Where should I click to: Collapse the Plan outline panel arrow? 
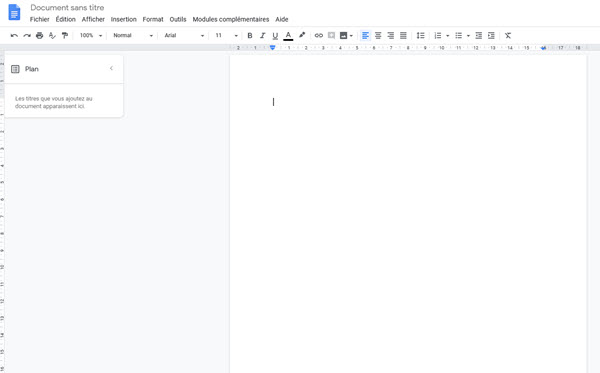111,68
